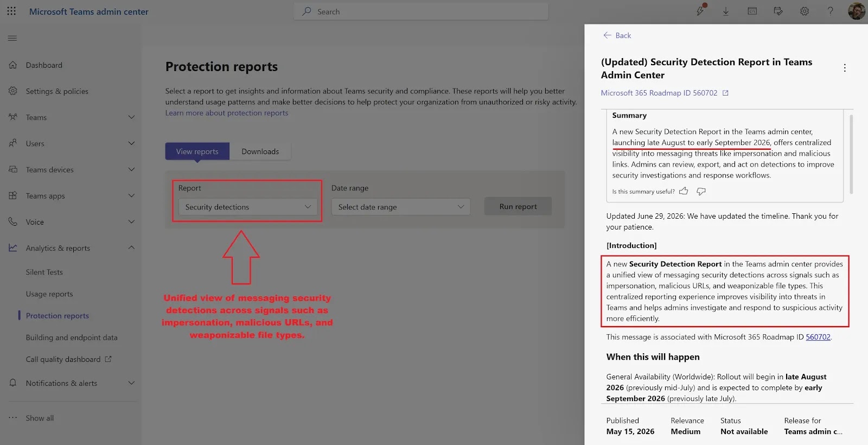Viewport: 868px width, 445px height.
Task: Click the "May 15, 2026" published date
Action: (x=630, y=431)
